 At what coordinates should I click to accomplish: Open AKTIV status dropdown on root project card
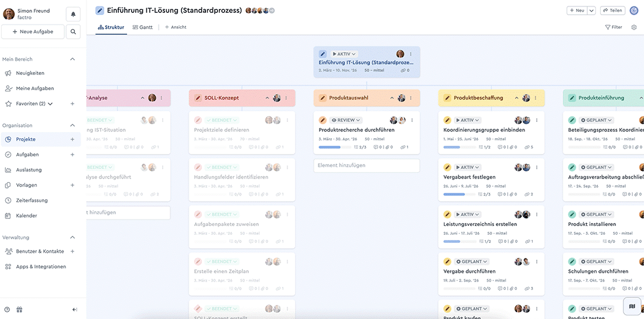point(344,54)
